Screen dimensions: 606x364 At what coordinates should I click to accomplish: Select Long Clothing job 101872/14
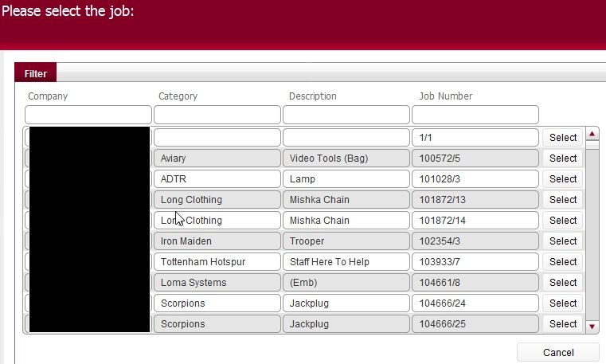(x=562, y=221)
